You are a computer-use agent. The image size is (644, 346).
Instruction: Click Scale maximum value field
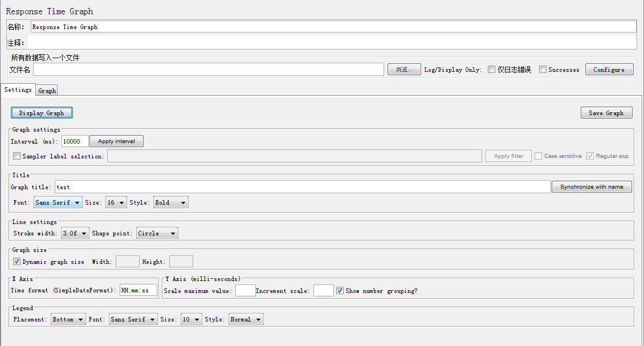coord(246,291)
